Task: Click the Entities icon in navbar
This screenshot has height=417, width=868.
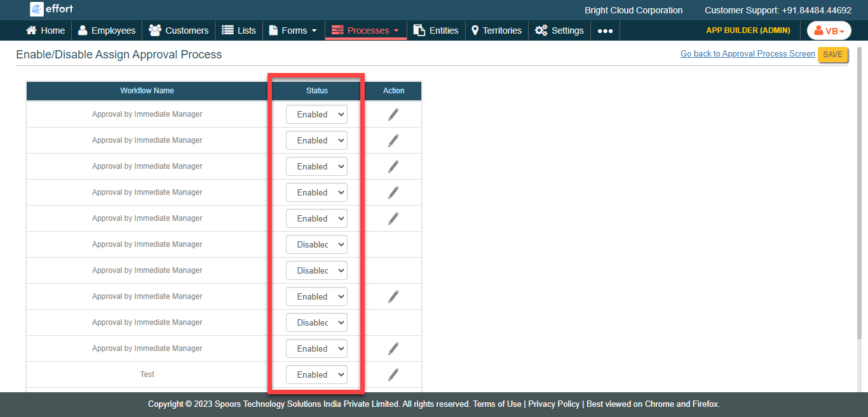Action: 419,30
